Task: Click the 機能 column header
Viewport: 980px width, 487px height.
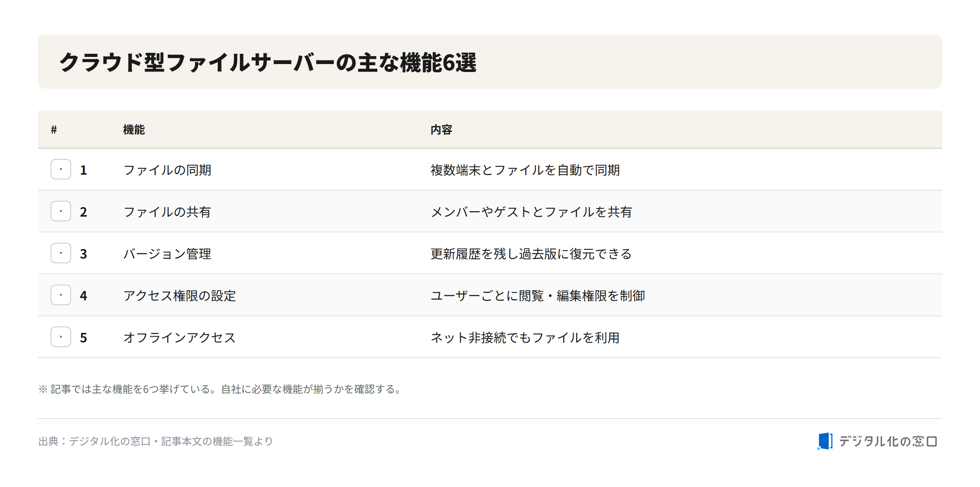Action: coord(134,130)
